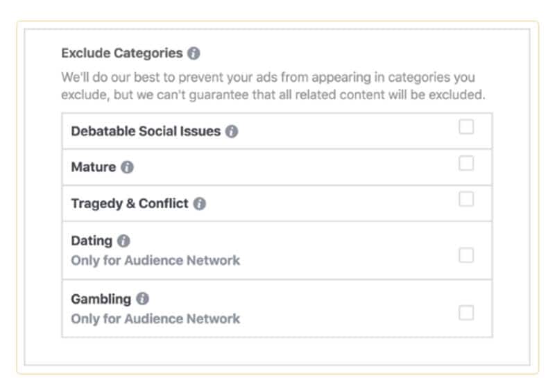Click info icon next to Exclude Categories heading
Viewport: 555px width, 392px height.
[194, 53]
